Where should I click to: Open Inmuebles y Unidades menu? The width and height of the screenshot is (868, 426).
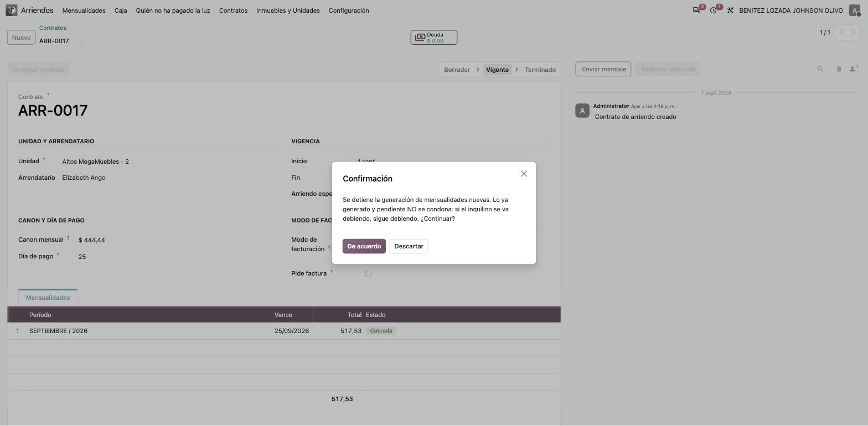tap(288, 11)
